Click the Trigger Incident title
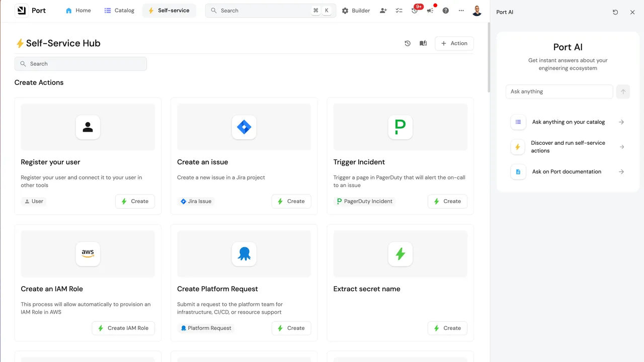 coord(359,162)
